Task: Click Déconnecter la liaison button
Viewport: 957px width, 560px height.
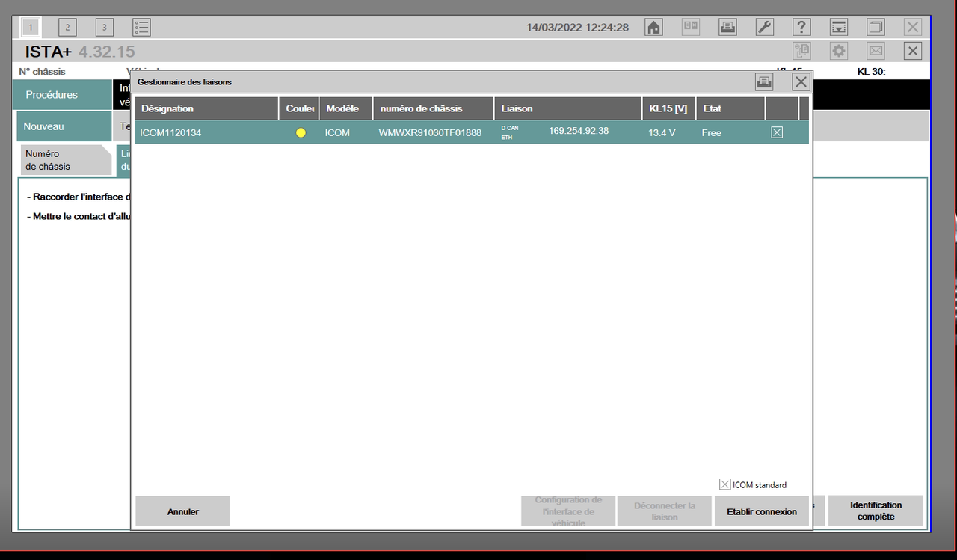Action: click(x=665, y=511)
